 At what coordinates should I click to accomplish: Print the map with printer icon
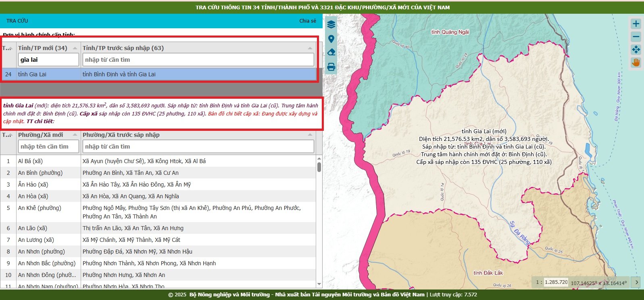[331, 67]
